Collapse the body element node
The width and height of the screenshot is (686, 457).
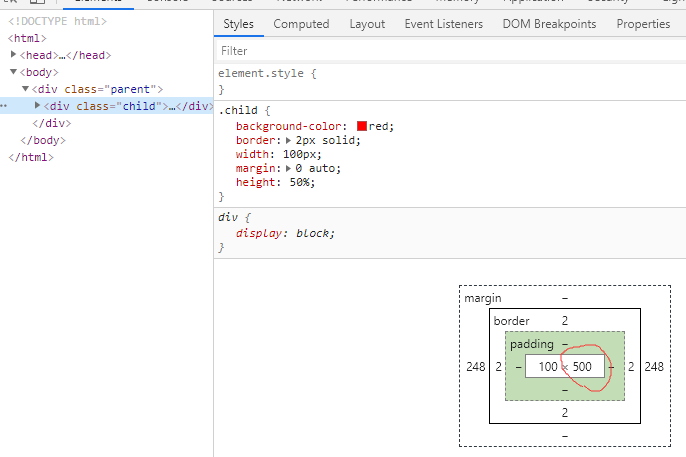[14, 72]
